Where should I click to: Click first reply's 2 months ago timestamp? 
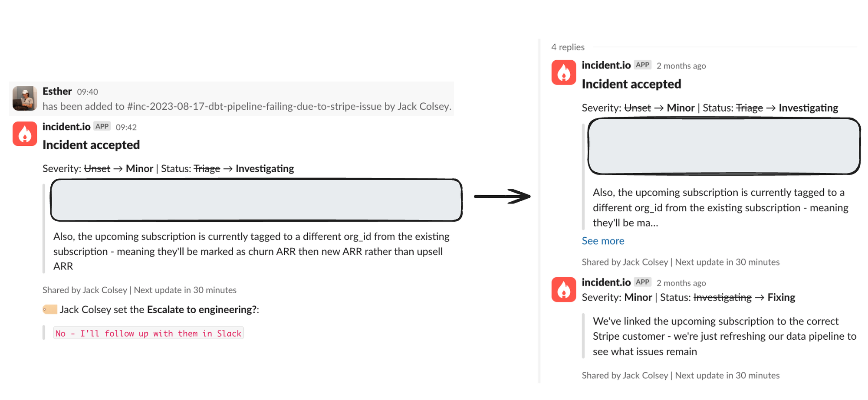[681, 66]
